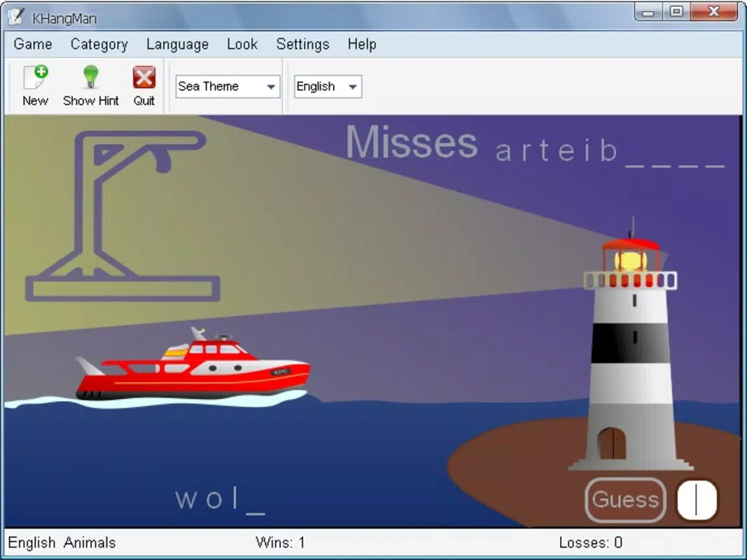Click the Misses label
The height and width of the screenshot is (560, 747).
(x=412, y=142)
